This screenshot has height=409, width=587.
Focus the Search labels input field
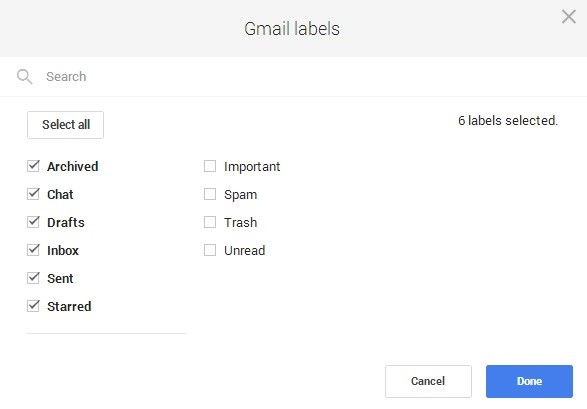pyautogui.click(x=299, y=77)
